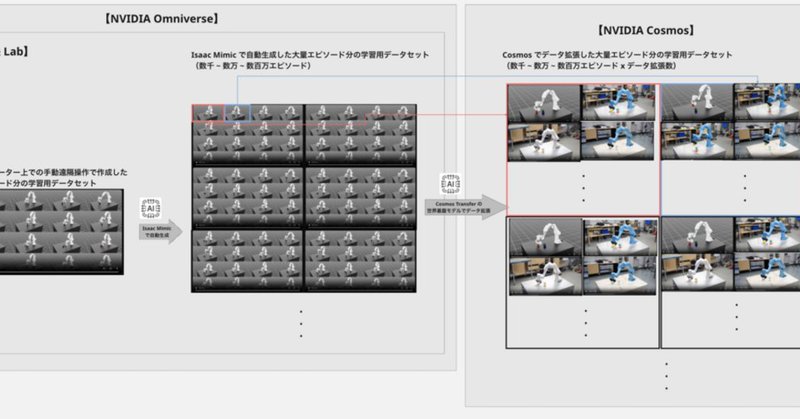800x419 pixels.
Task: Open the middle-left block of Isaac Mimic dataset
Action: (x=247, y=198)
